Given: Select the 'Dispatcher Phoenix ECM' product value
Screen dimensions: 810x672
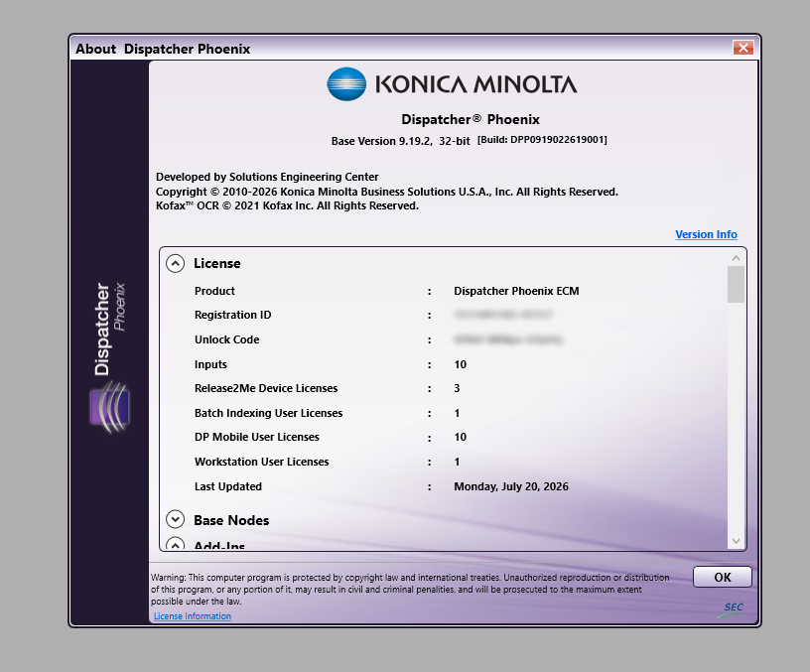Looking at the screenshot, I should 516,291.
